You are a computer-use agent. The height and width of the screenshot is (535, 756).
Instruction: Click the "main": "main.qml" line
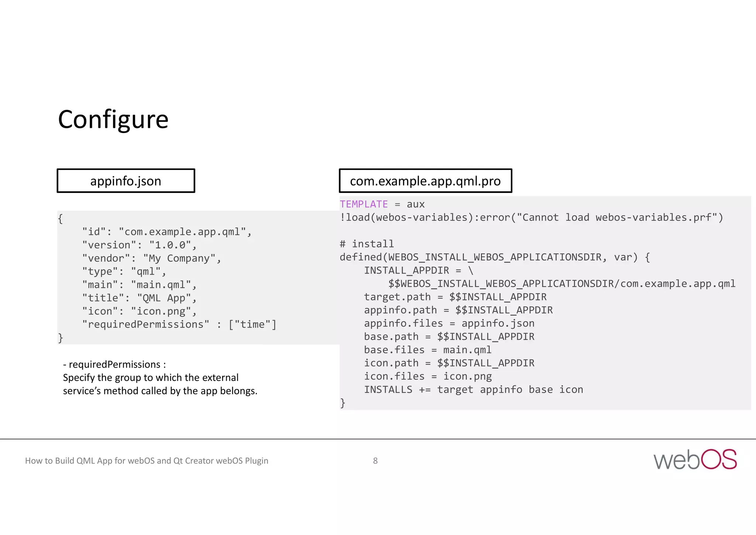coord(139,285)
